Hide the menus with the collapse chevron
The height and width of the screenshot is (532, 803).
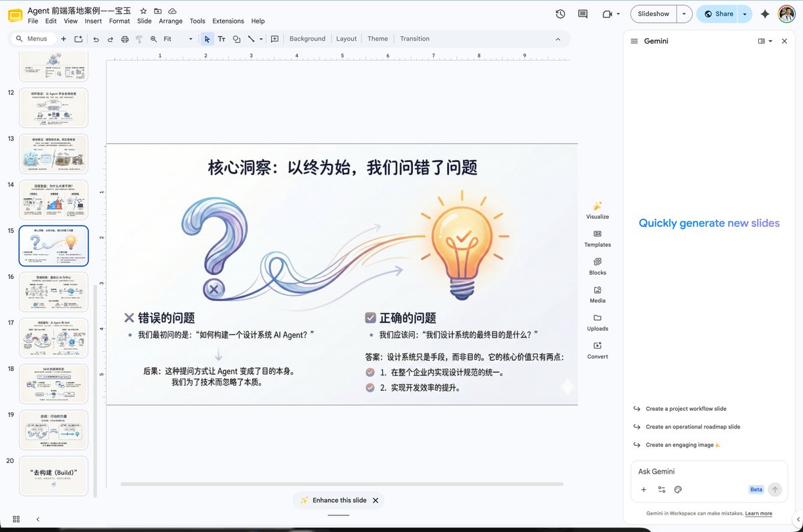(x=557, y=39)
